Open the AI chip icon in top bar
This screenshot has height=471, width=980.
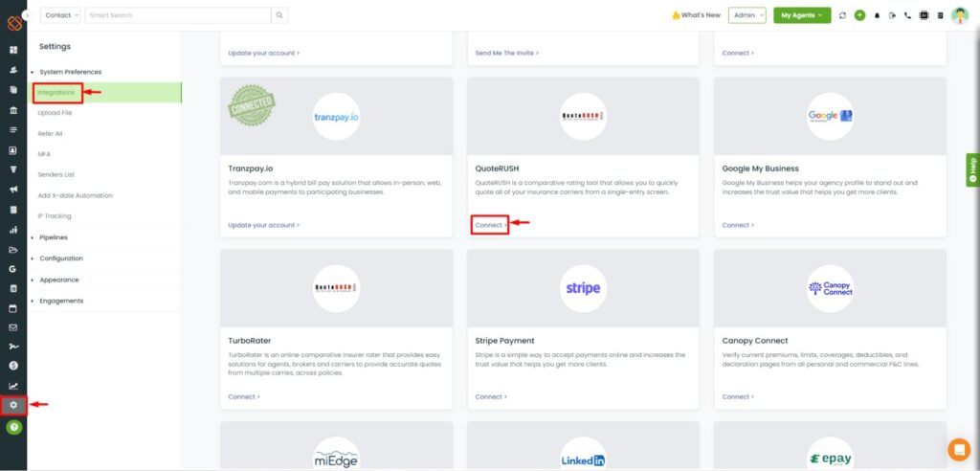924,15
